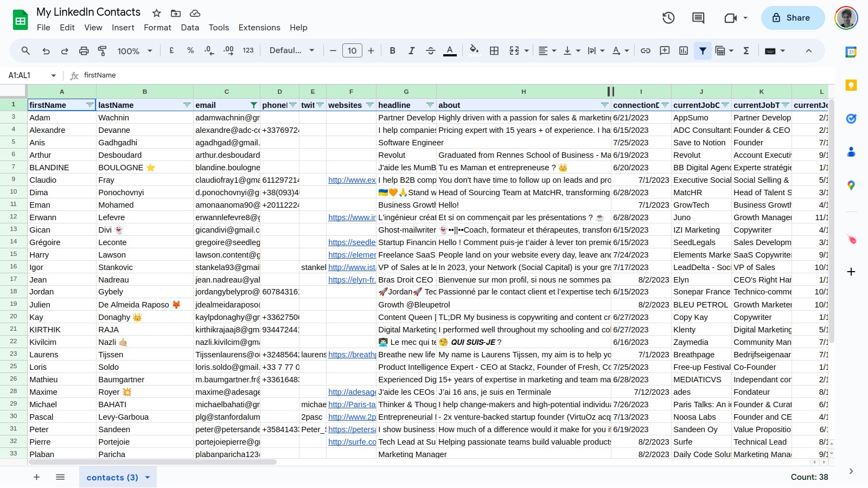Open Google Maps side panel
The width and height of the screenshot is (868, 488).
pyautogui.click(x=851, y=185)
